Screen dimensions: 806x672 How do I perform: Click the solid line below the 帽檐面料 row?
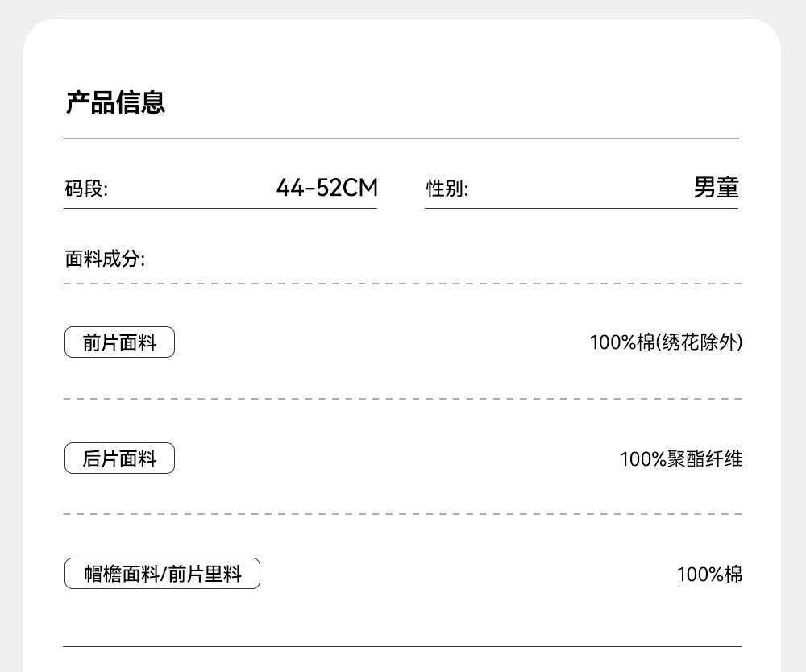pos(401,646)
